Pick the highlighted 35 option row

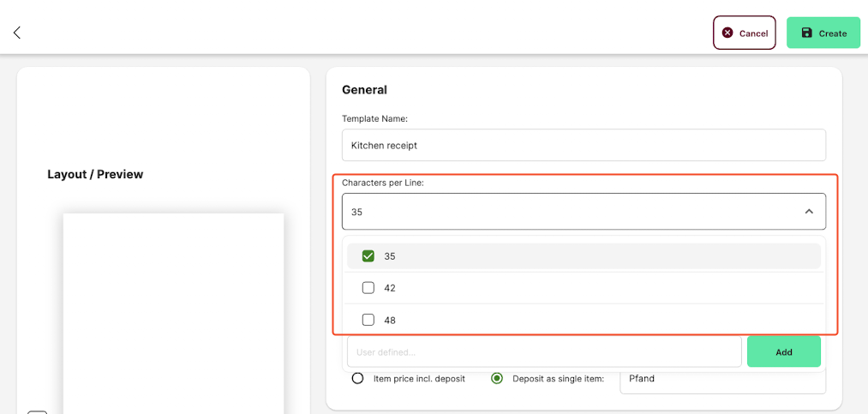coord(584,256)
